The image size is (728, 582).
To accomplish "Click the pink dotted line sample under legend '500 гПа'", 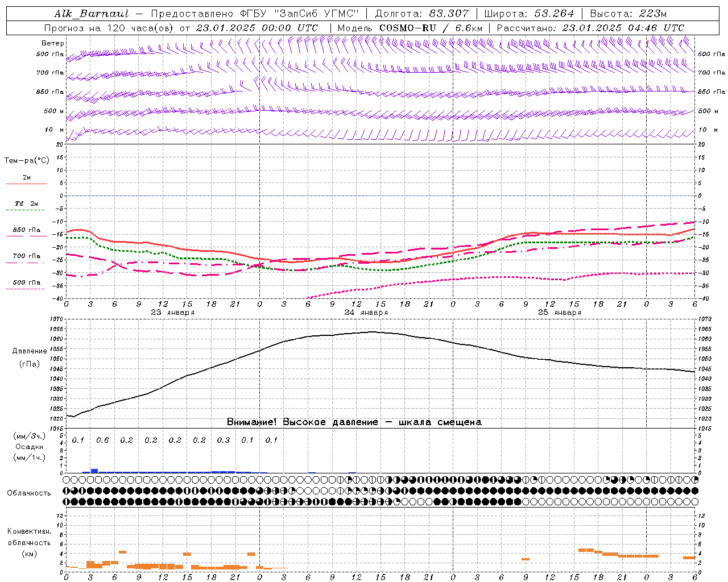I will pyautogui.click(x=25, y=289).
